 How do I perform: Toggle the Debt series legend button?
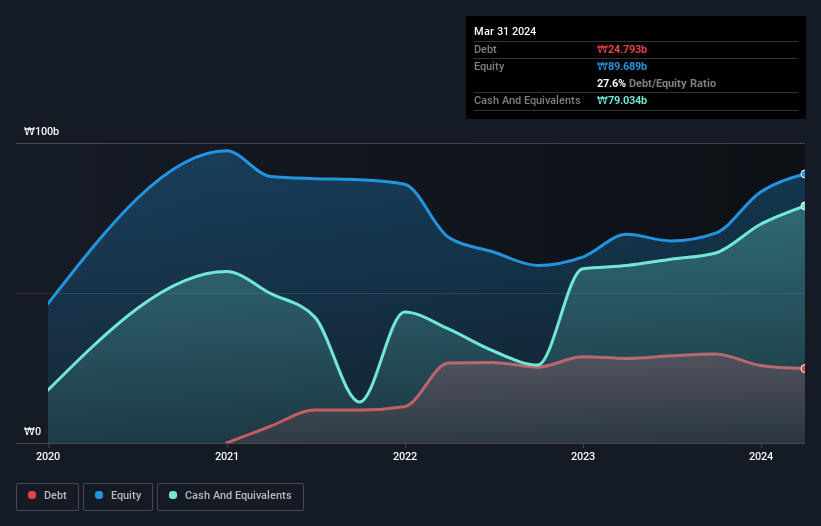tap(47, 496)
